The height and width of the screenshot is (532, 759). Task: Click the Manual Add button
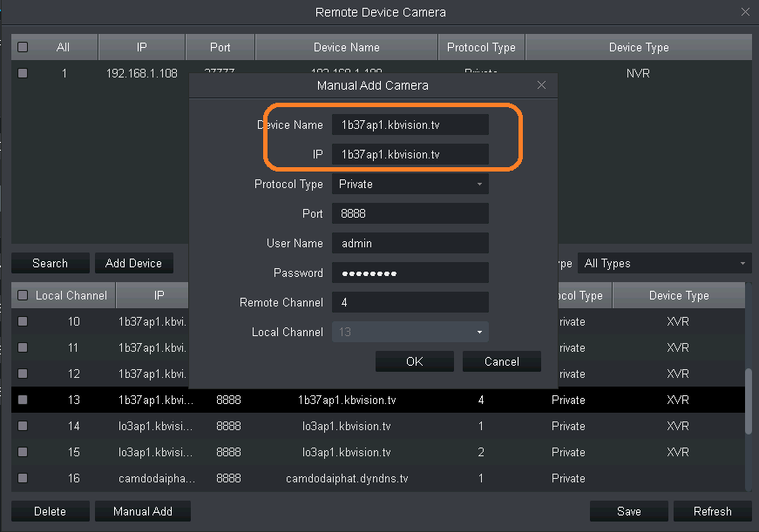[142, 512]
